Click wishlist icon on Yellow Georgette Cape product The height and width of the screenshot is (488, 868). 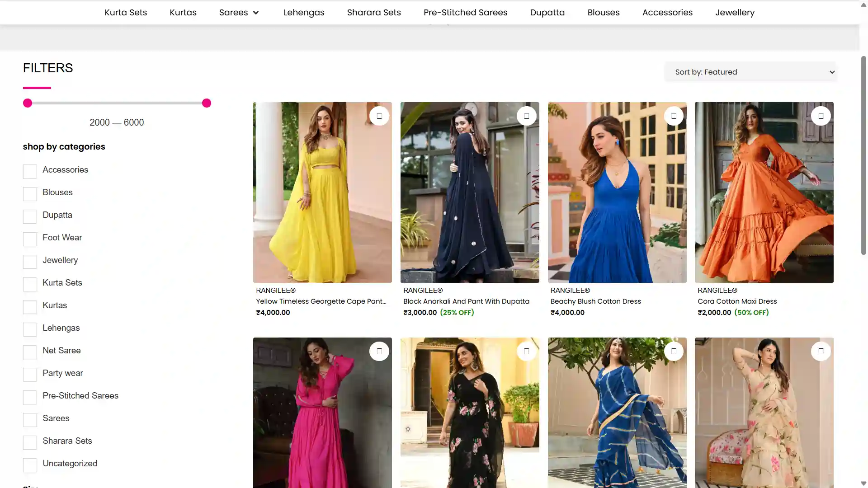[x=379, y=116]
